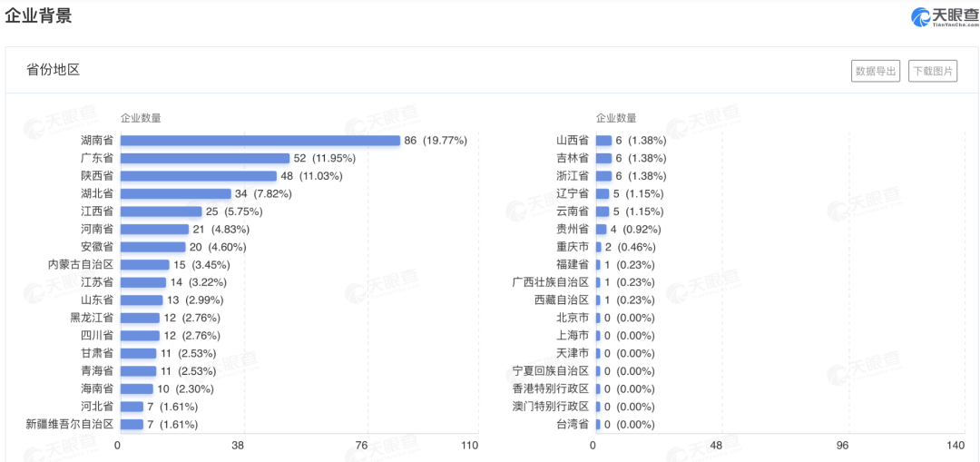The width and height of the screenshot is (980, 462).
Task: Click the 数据导出 button
Action: pos(876,71)
